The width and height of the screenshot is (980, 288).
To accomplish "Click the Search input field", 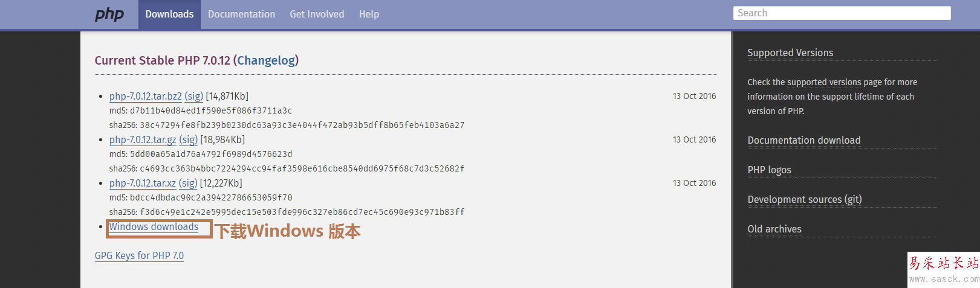I will [x=842, y=13].
